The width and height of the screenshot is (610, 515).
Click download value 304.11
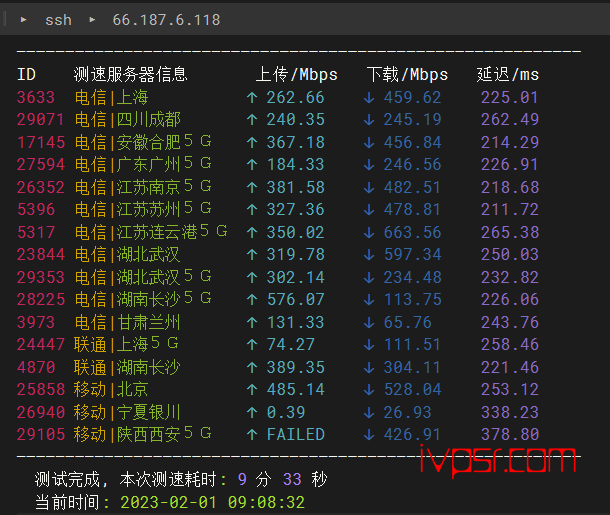coord(412,367)
